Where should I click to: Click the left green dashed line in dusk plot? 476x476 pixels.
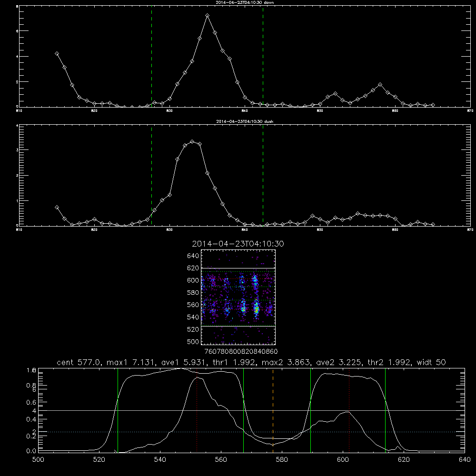point(151,176)
